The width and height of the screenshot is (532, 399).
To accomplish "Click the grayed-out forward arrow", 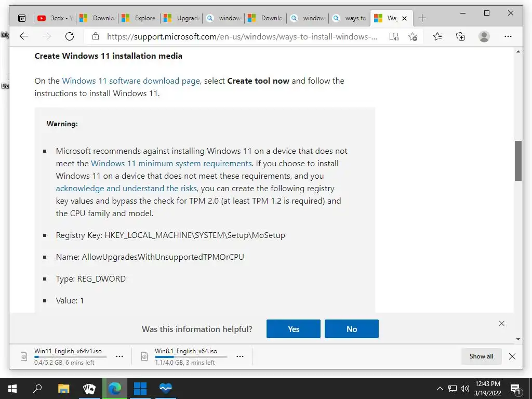I will coord(47,36).
